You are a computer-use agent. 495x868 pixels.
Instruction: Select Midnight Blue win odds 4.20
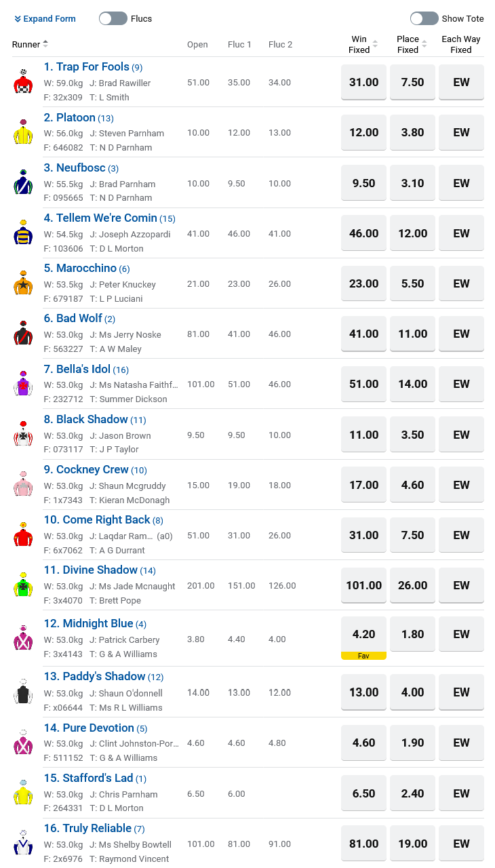tap(363, 635)
